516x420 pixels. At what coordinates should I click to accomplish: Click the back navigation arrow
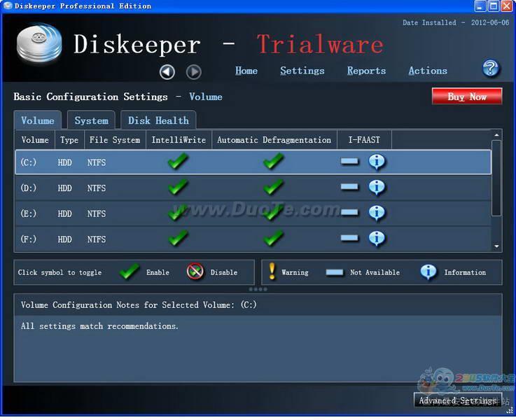point(167,71)
